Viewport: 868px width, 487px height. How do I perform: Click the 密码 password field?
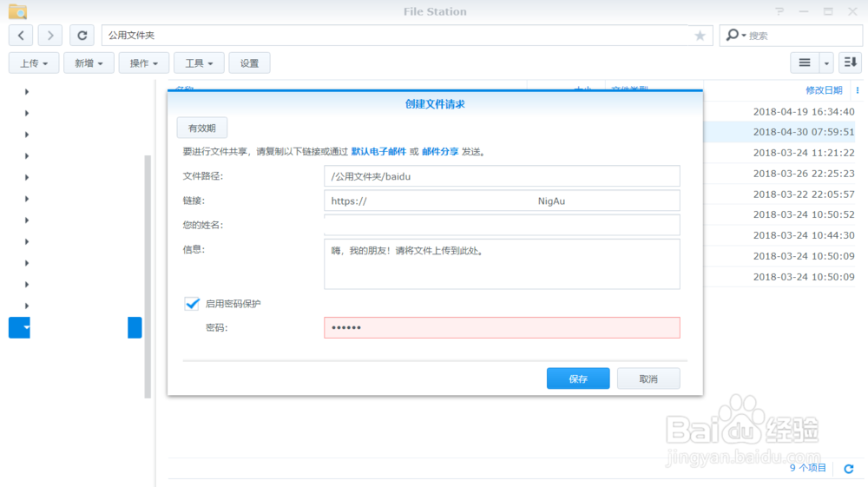(x=502, y=327)
